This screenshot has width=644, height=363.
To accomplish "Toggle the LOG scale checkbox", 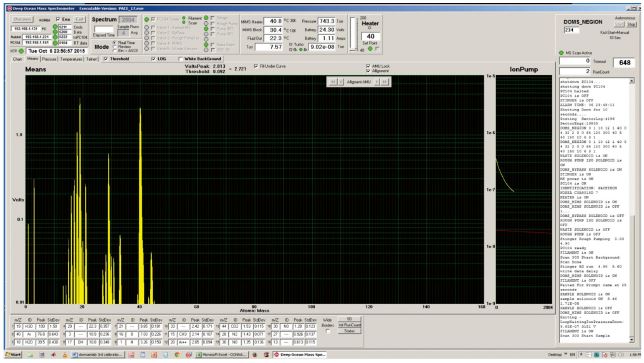I will coord(154,59).
